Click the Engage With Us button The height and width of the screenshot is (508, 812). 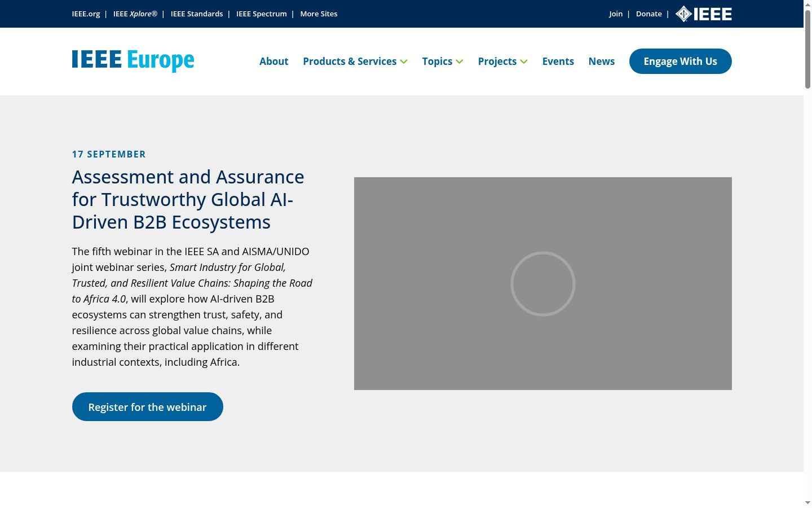tap(681, 61)
